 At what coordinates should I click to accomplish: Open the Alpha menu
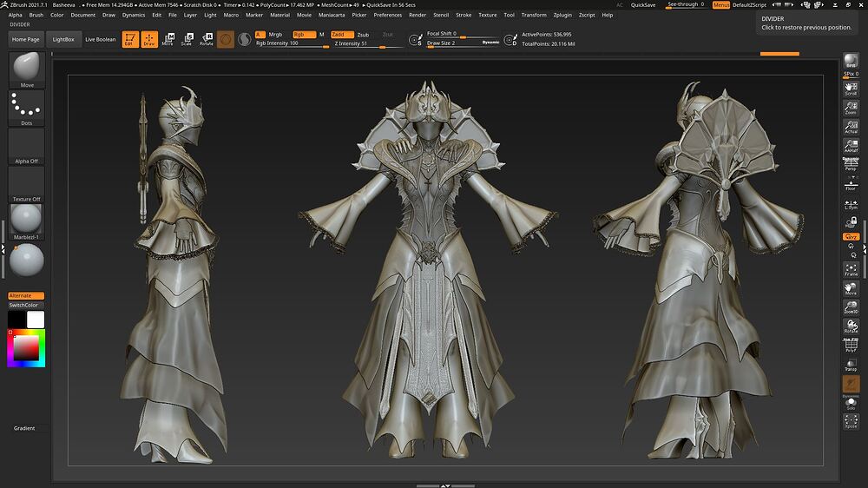pyautogui.click(x=16, y=15)
